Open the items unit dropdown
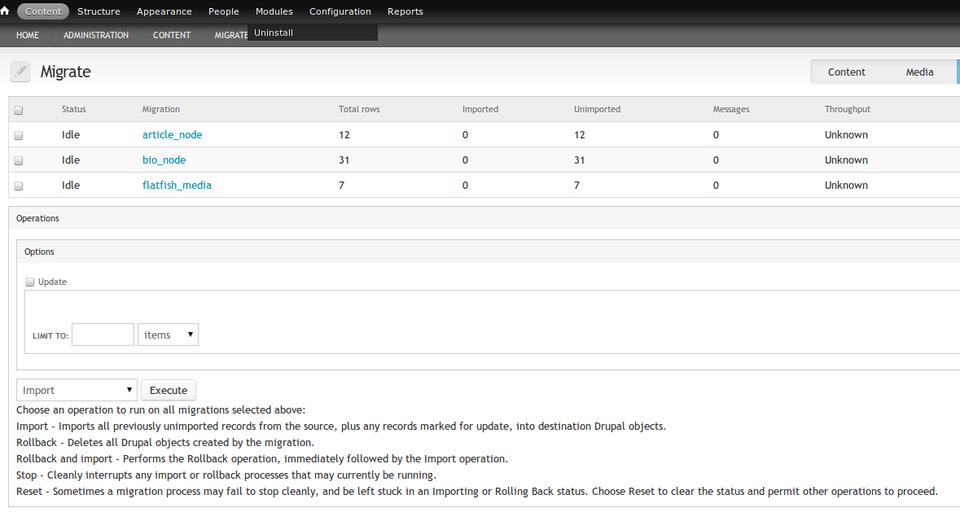Viewport: 960px width, 521px height. coord(168,335)
